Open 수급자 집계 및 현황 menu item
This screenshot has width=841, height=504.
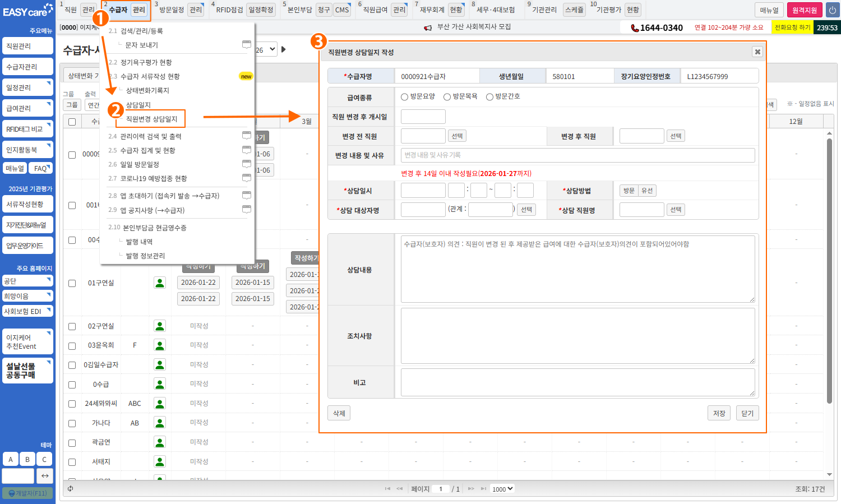coord(147,150)
